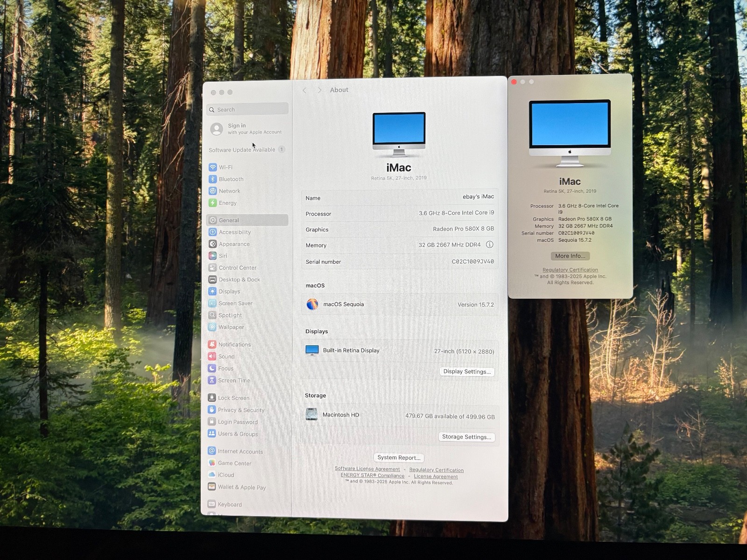This screenshot has width=747, height=560.
Task: Open the Privacy & Security hand icon
Action: point(211,410)
